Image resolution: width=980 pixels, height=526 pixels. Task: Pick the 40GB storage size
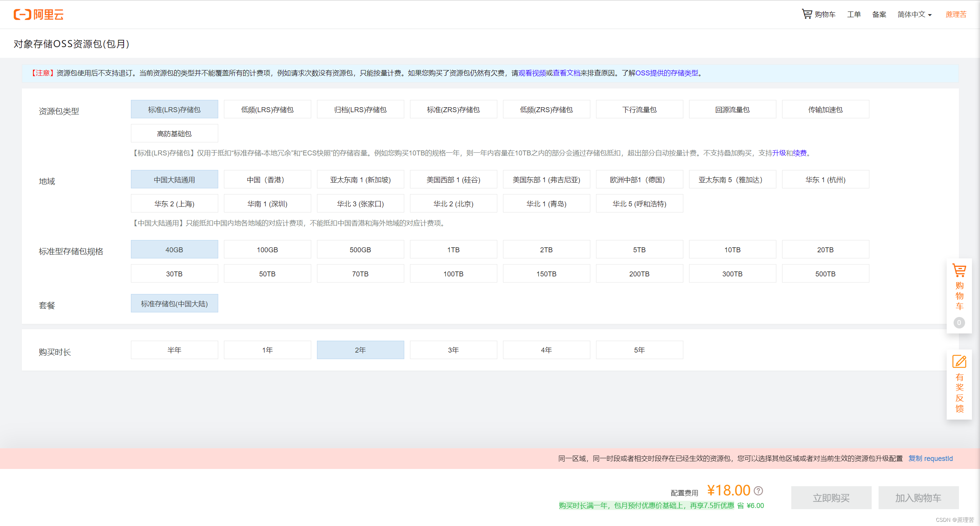[175, 250]
